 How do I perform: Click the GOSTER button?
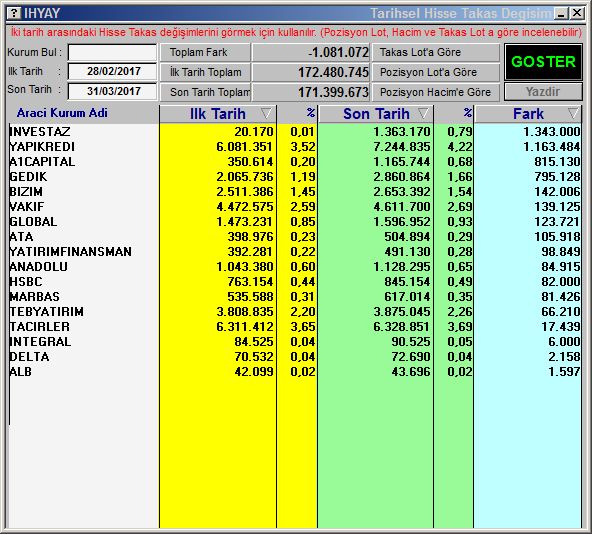point(543,62)
